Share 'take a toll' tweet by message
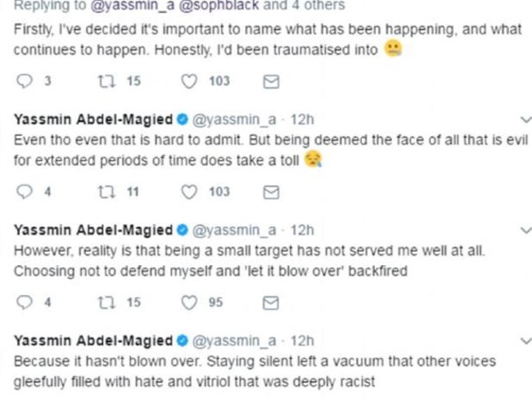Screen dimensions: 532x399 click(271, 192)
